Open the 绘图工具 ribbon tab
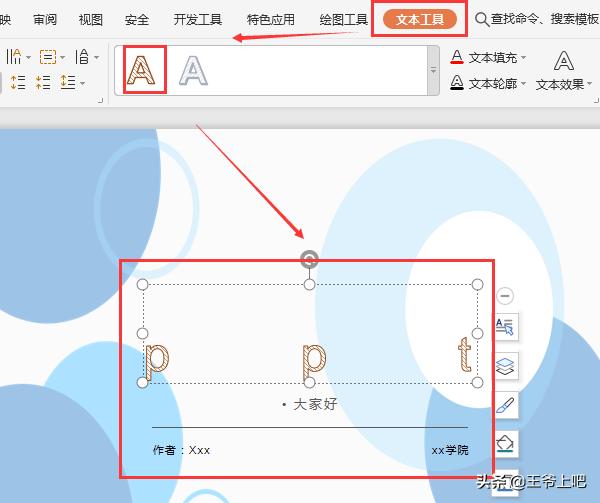The height and width of the screenshot is (503, 600). point(343,19)
